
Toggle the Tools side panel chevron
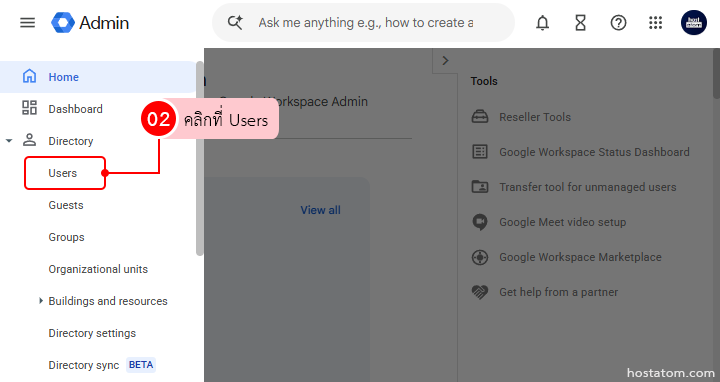[444, 60]
